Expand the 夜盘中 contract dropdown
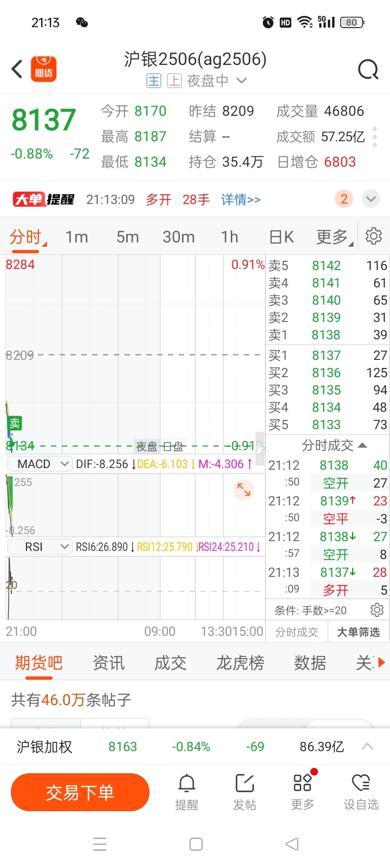This screenshot has height=868, width=390. point(242,81)
